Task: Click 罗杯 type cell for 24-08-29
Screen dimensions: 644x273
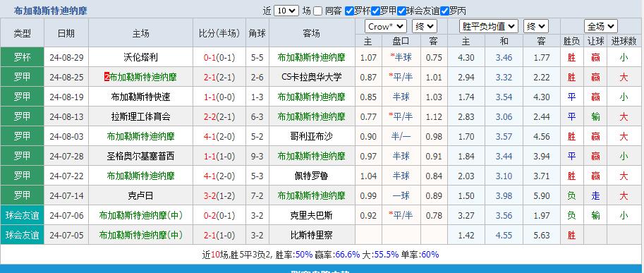Action: (x=22, y=57)
